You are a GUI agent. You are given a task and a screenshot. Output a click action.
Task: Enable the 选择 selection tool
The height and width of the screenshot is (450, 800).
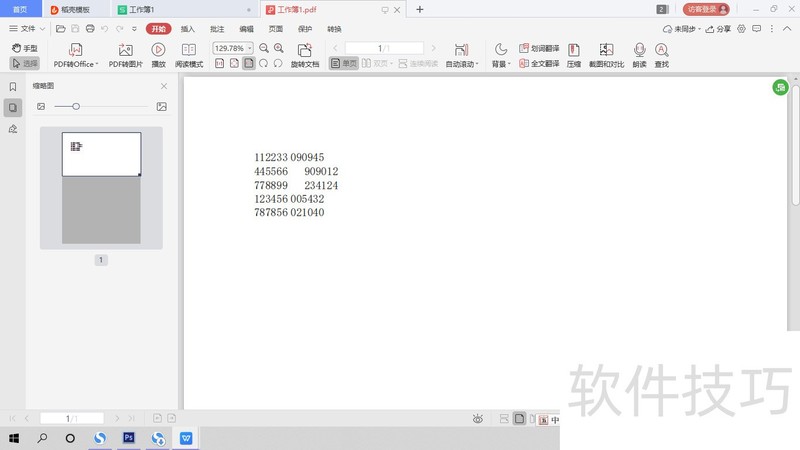[x=24, y=63]
